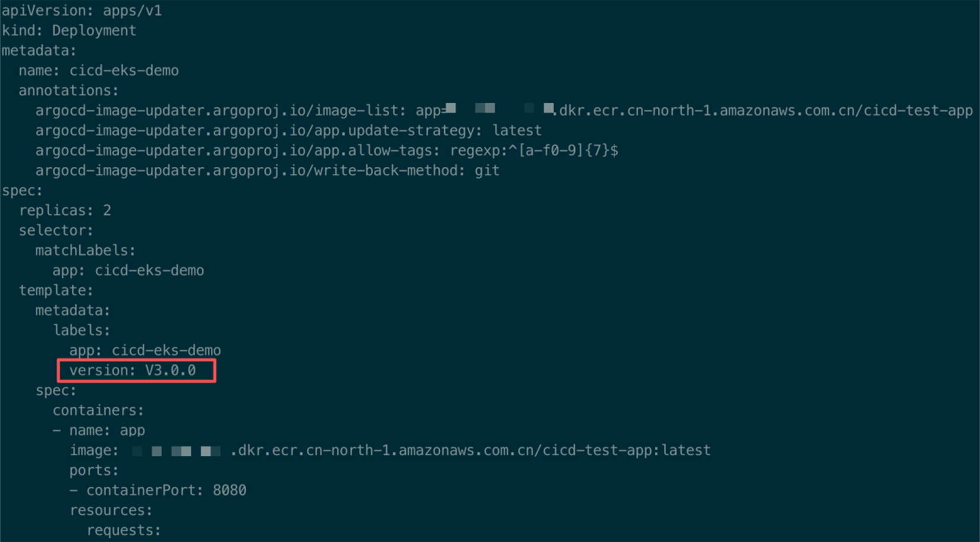The height and width of the screenshot is (542, 980).
Task: Click the ports: key
Action: click(94, 470)
